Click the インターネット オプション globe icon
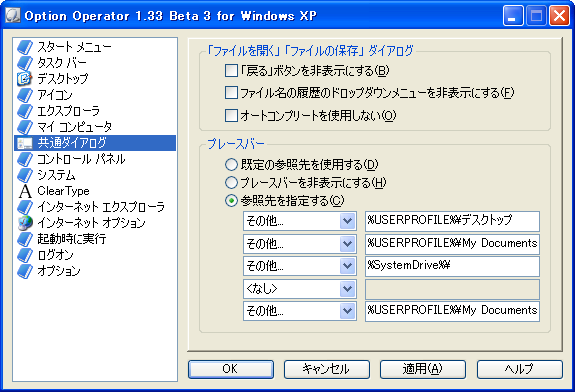575x392 pixels. [25, 223]
